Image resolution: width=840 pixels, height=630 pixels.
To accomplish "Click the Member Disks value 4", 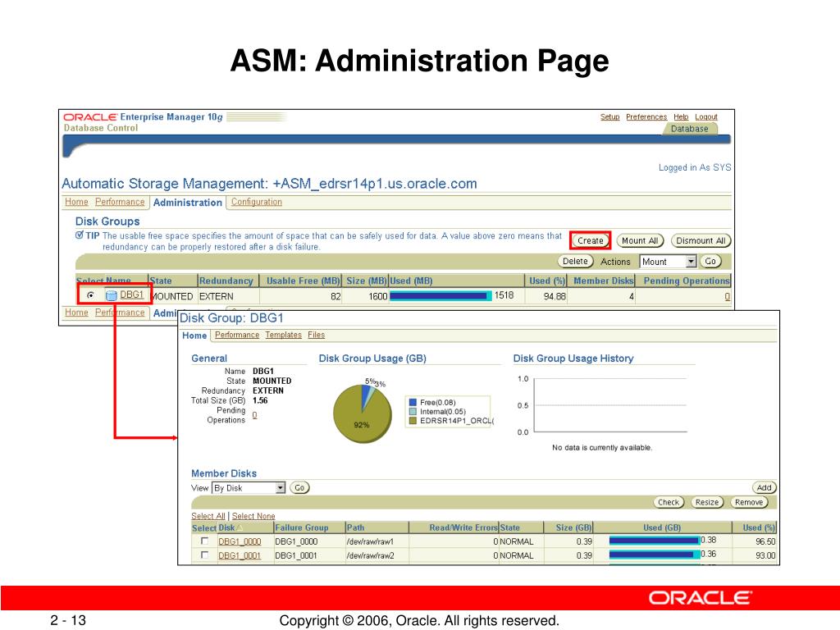I will coord(632,296).
